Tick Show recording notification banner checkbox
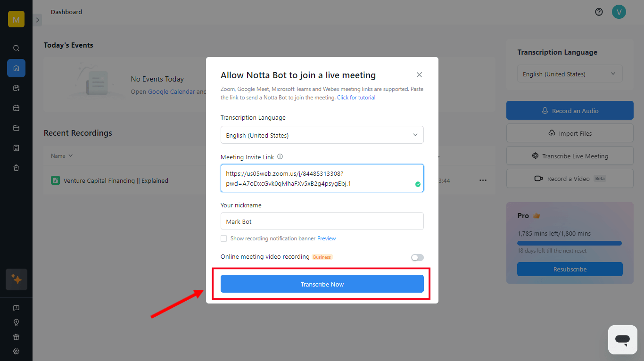 (x=224, y=238)
